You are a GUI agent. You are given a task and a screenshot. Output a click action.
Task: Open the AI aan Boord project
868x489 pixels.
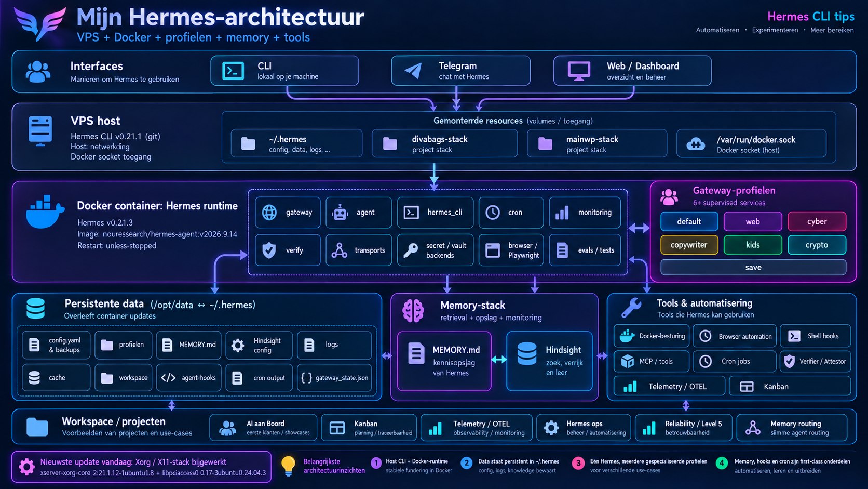click(x=263, y=428)
